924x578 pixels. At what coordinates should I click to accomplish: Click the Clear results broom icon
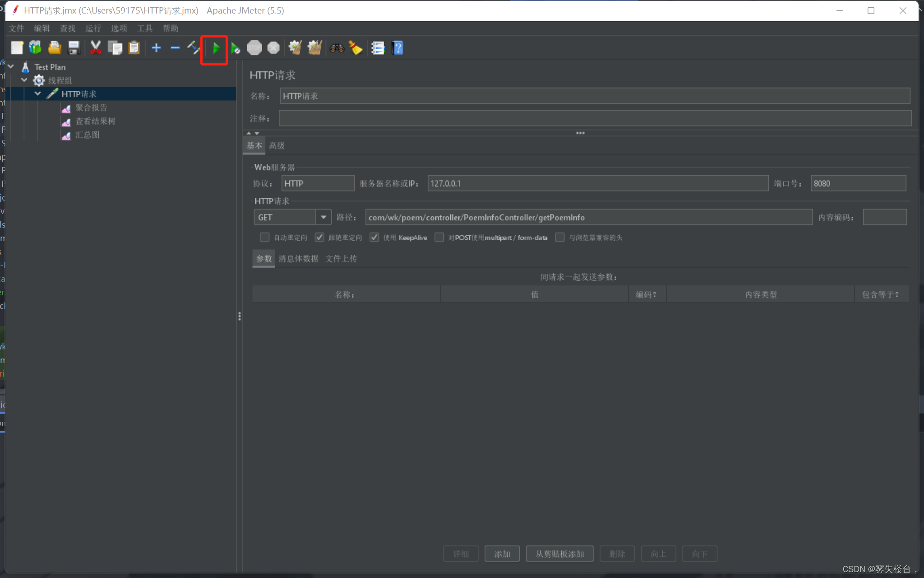point(295,47)
